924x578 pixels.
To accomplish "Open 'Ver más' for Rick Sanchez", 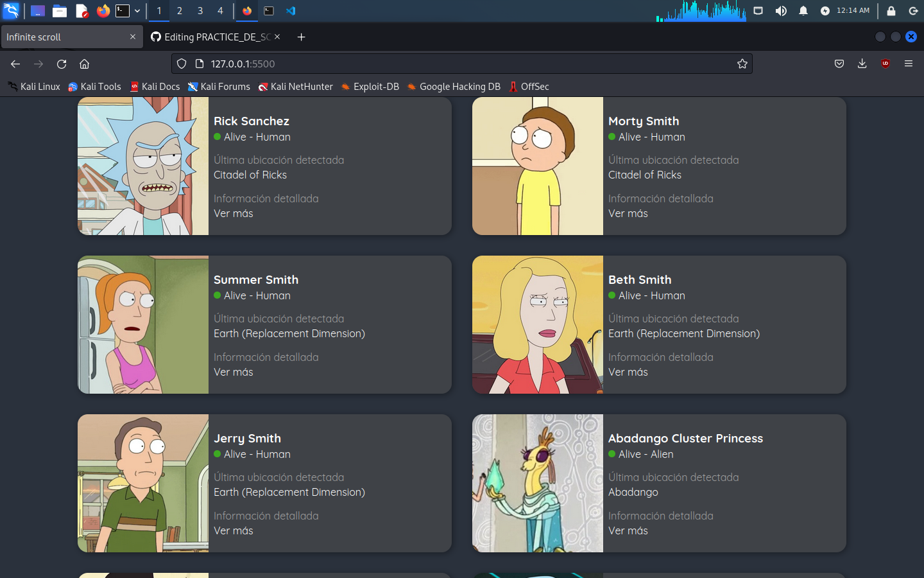I will coord(233,213).
